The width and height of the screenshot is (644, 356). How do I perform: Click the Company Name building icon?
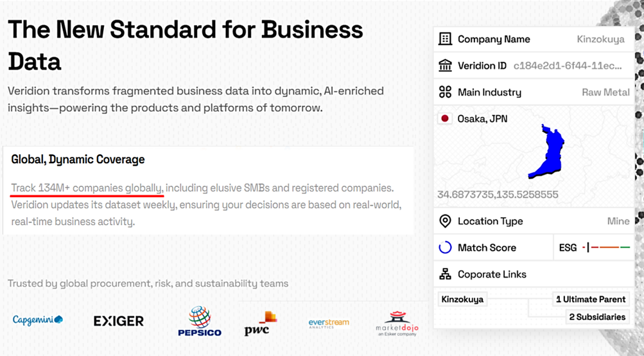445,39
